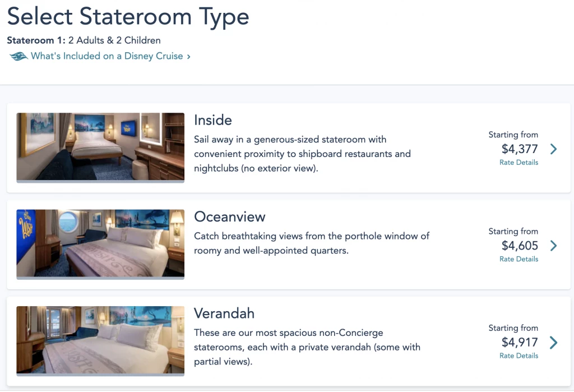Click the $4,917 Verandah price
This screenshot has height=392, width=574.
click(520, 343)
